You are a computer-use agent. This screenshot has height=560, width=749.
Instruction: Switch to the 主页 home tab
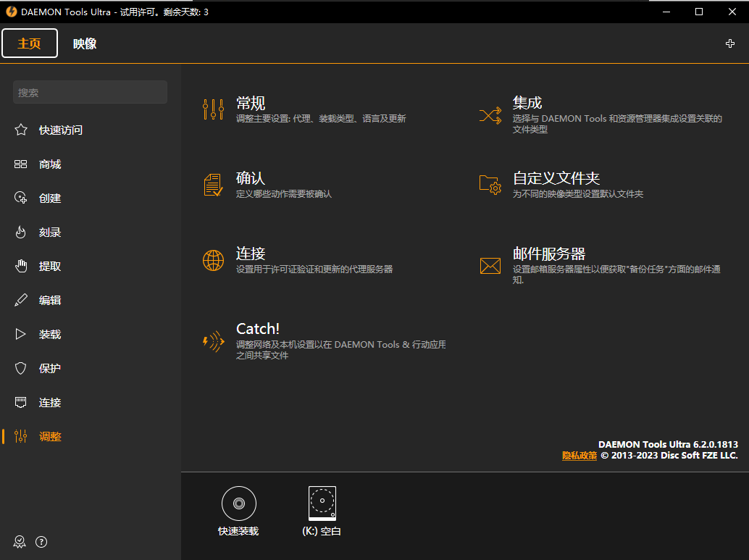pos(29,43)
